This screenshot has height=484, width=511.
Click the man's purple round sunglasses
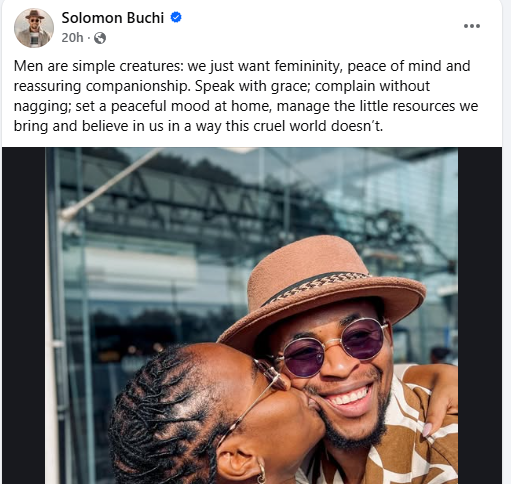pos(335,346)
